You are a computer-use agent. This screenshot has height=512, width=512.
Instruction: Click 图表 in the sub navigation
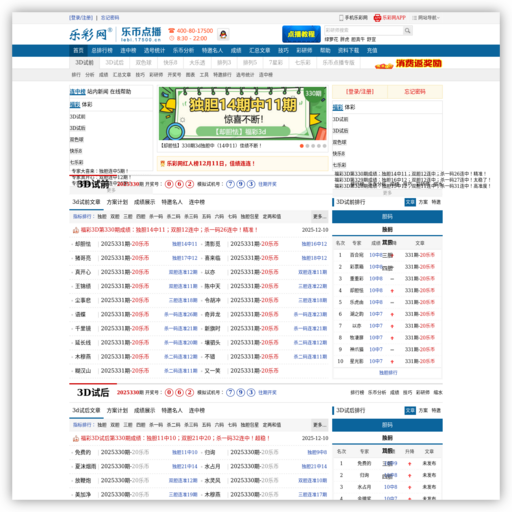point(190,75)
